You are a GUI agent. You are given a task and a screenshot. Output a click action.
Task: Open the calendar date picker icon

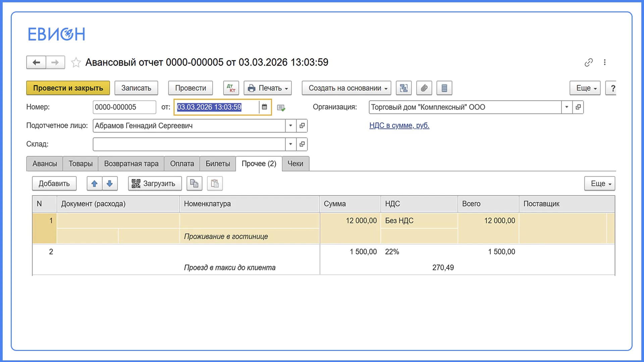click(264, 107)
